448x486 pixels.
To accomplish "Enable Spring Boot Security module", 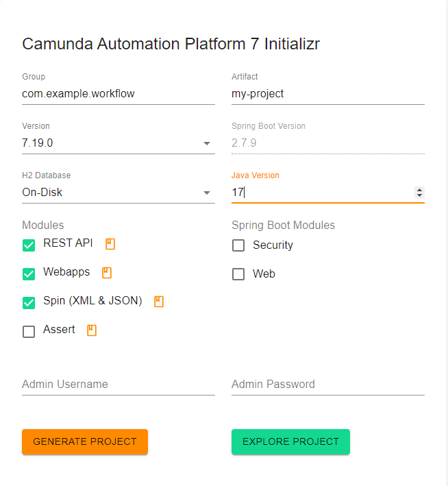I will click(x=238, y=245).
